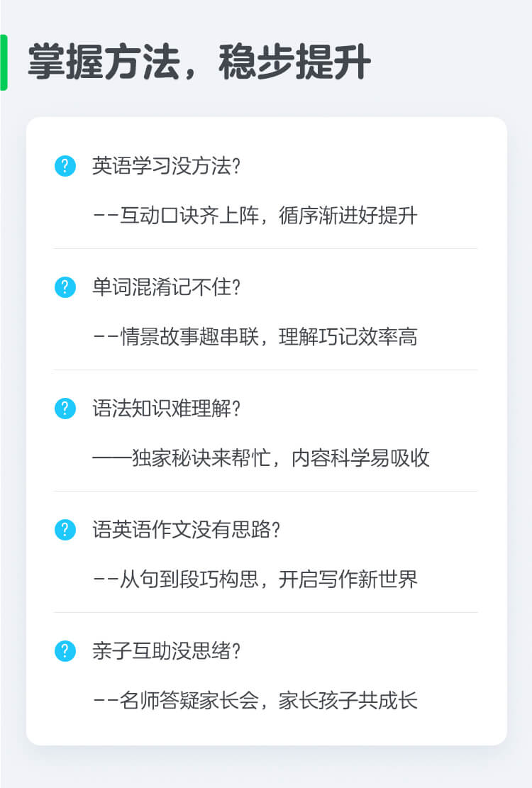
Task: Click question icon beside 英语学习没方法
Action: point(65,166)
